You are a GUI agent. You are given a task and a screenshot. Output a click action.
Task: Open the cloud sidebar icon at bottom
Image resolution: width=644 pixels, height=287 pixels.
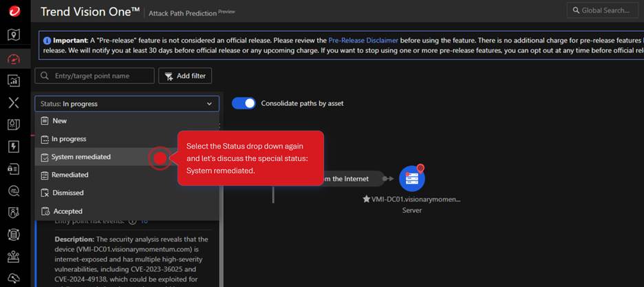click(14, 278)
